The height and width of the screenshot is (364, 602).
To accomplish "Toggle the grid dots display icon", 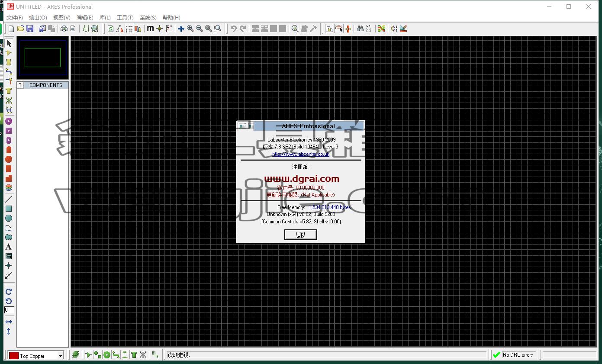I will click(129, 29).
